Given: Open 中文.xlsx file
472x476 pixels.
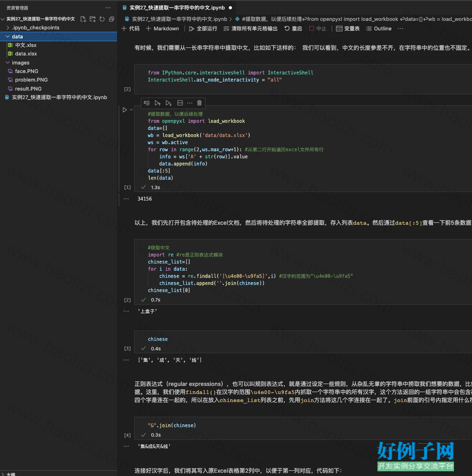Looking at the screenshot, I should pos(59,45).
